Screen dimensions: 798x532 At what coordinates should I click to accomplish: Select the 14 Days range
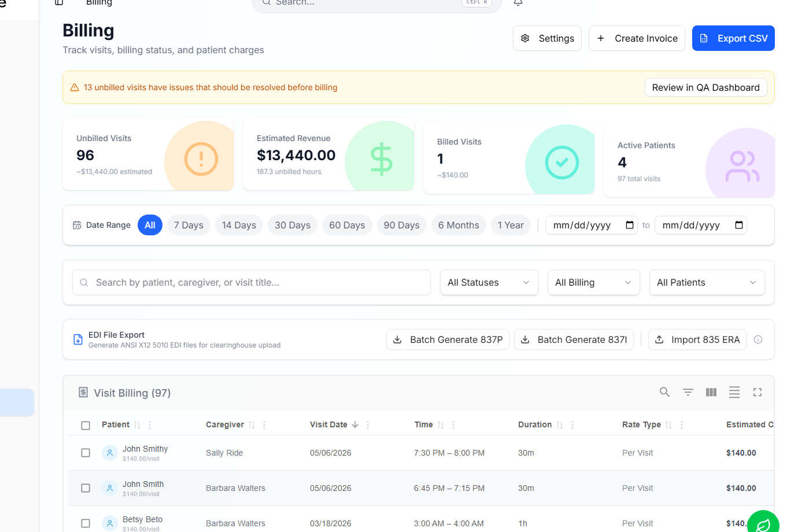(239, 225)
